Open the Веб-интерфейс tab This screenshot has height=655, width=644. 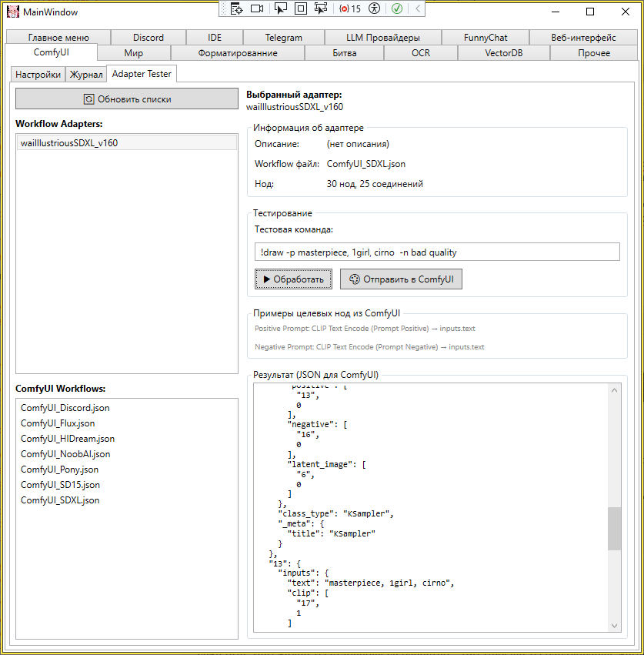583,38
